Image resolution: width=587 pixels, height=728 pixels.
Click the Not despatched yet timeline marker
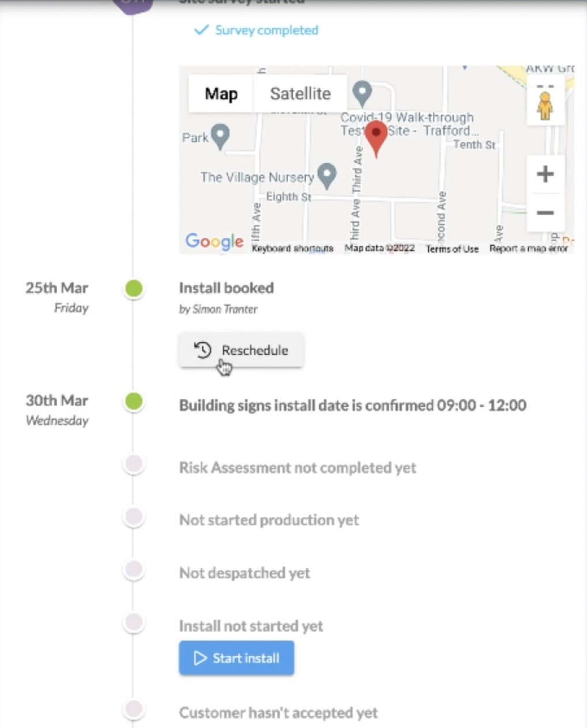(134, 569)
